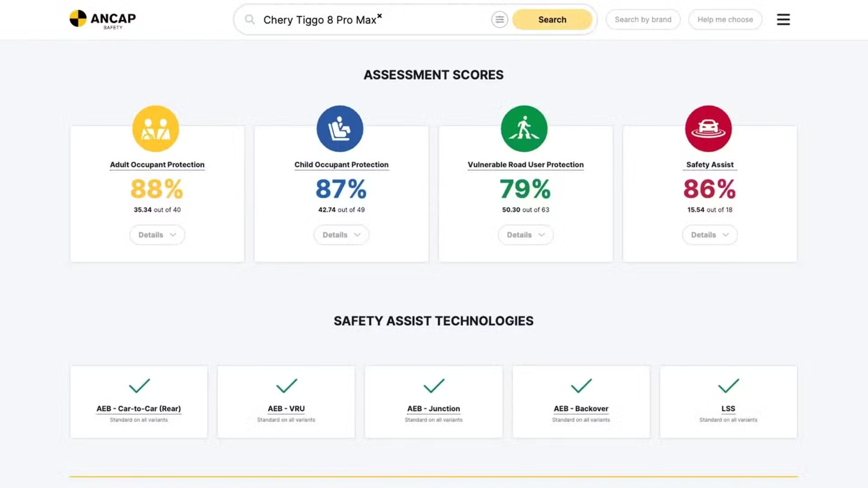Expand Details under Vulnerable Road User Protection
Screen dimensions: 868x488
point(526,235)
